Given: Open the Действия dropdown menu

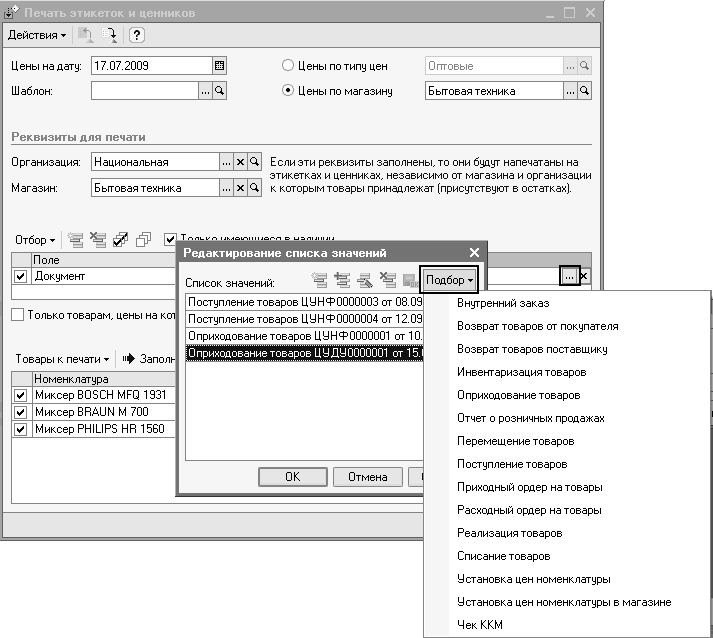Looking at the screenshot, I should point(37,35).
